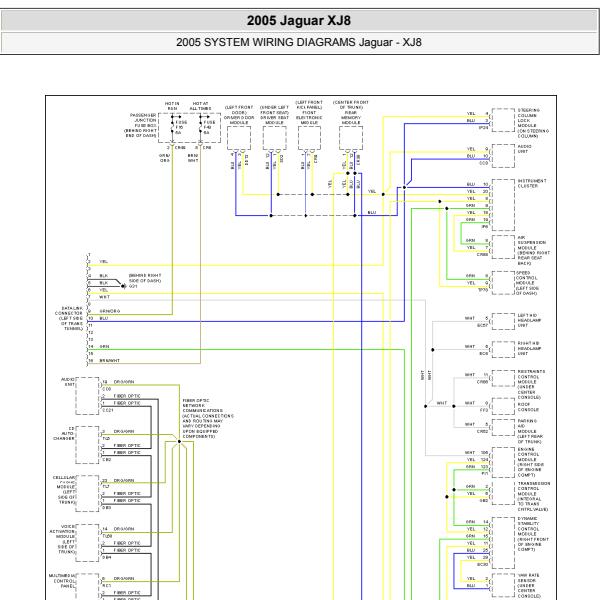Image resolution: width=602 pixels, height=600 pixels.
Task: Click the Audio Unit box near data connector
Action: [87, 396]
